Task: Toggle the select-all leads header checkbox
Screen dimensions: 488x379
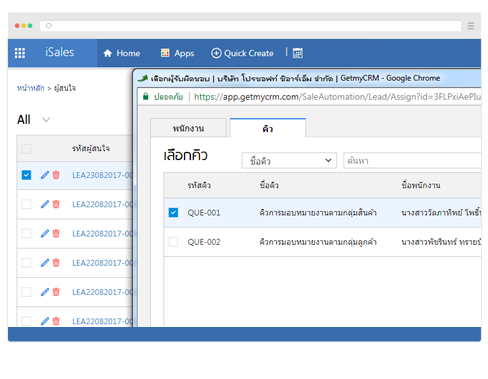Action: pyautogui.click(x=26, y=149)
